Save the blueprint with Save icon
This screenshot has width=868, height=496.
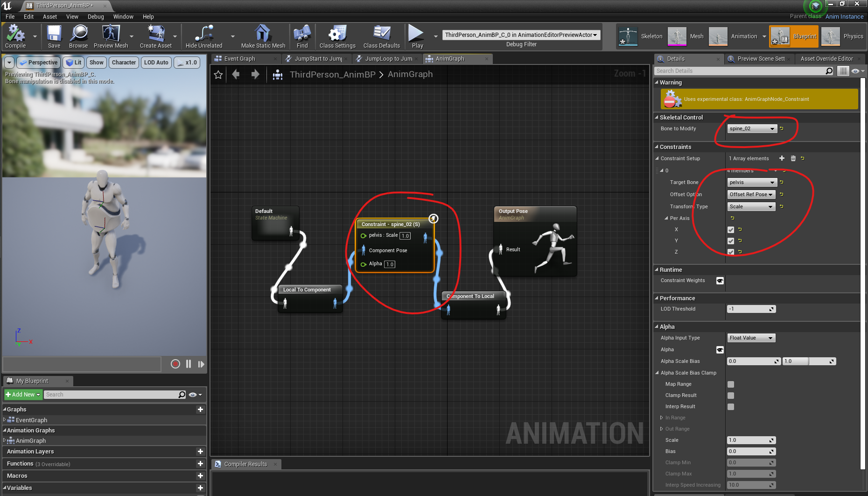[54, 36]
